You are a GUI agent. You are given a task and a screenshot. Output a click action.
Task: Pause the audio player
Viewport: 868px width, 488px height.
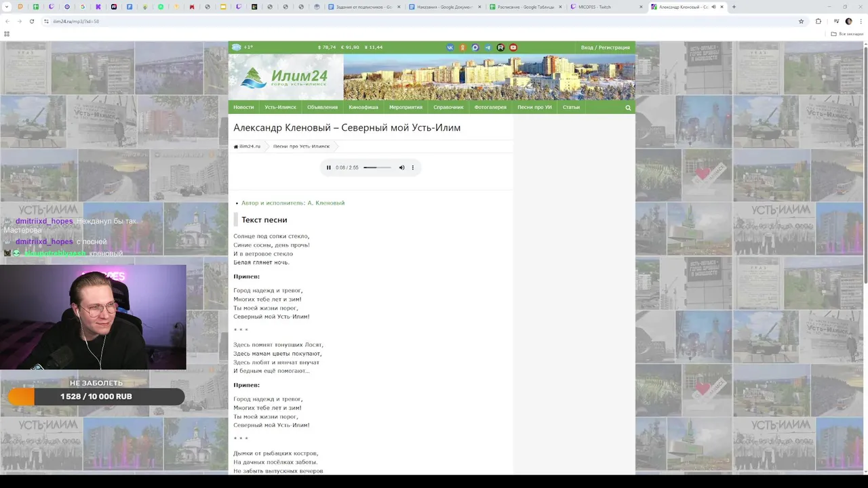[x=329, y=167]
